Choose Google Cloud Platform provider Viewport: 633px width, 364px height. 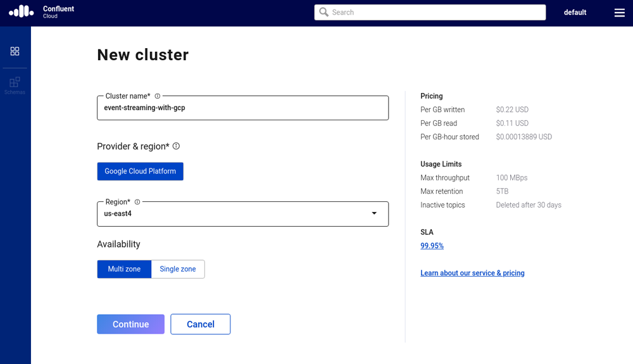[140, 171]
